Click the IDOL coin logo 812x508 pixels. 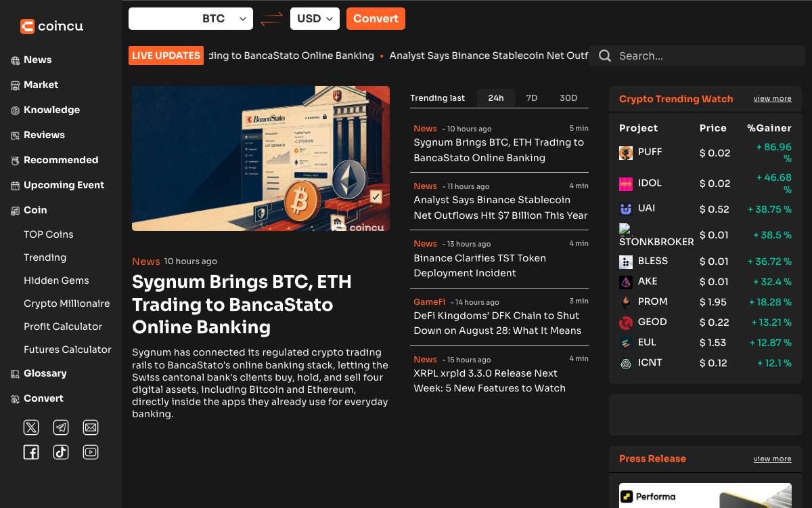(x=626, y=184)
